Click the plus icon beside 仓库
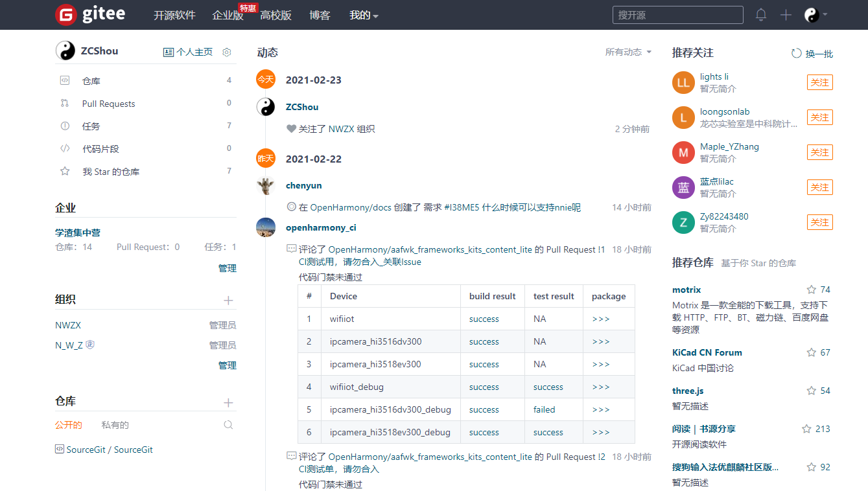 (x=228, y=402)
